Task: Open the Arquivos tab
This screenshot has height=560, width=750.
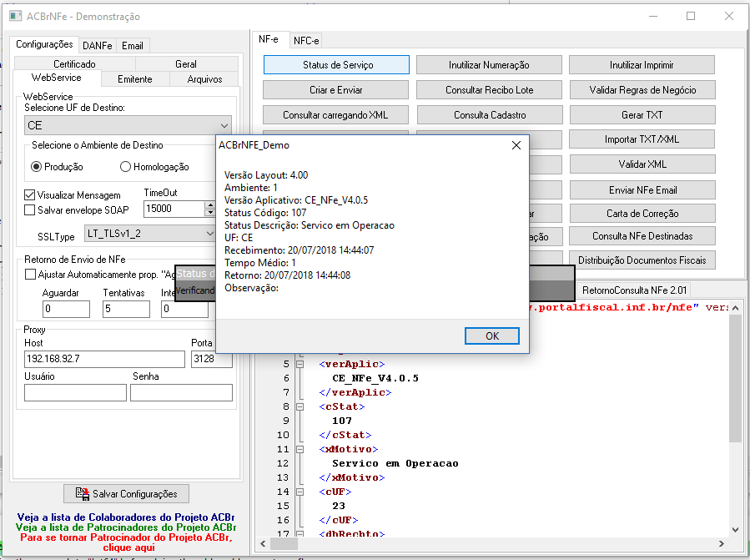Action: (204, 79)
